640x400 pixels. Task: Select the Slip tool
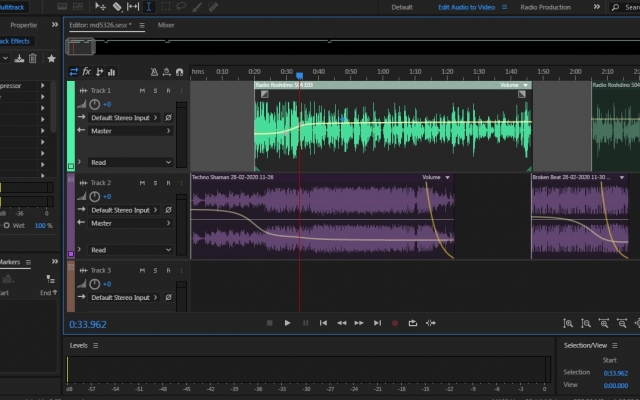(133, 7)
